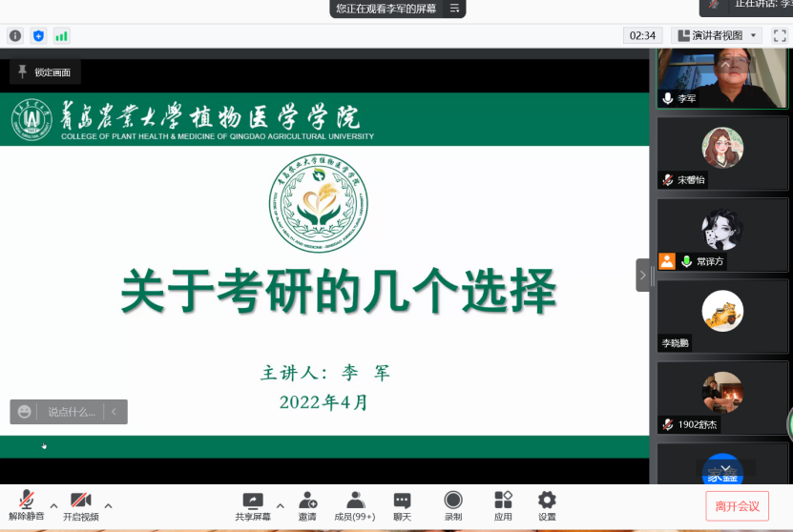The width and height of the screenshot is (793, 532).
Task: Click the 共享屏幕 share screen button
Action: tap(253, 505)
